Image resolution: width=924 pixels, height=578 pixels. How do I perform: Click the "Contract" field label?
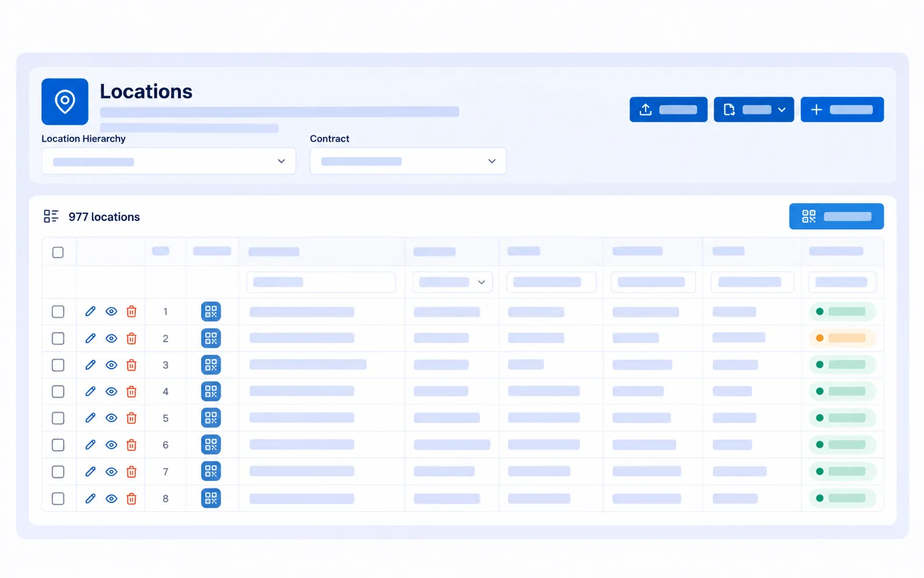coord(330,139)
